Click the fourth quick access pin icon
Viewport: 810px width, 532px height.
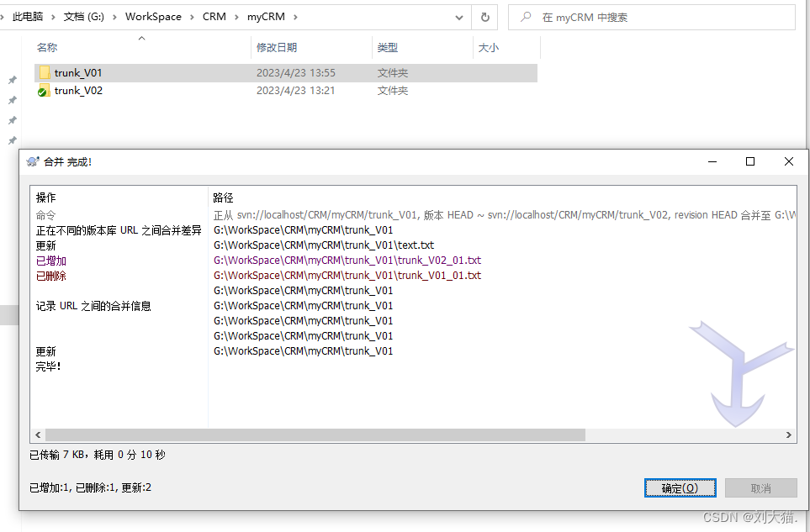[13, 140]
